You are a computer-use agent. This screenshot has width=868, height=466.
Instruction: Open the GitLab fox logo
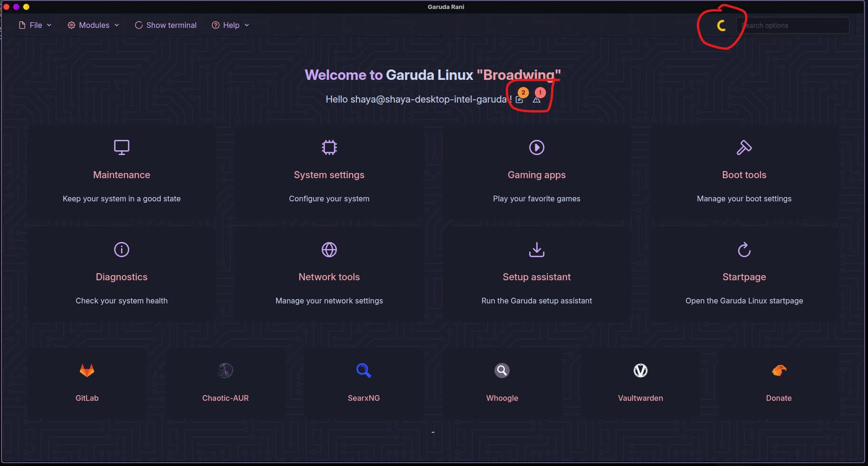click(x=87, y=371)
